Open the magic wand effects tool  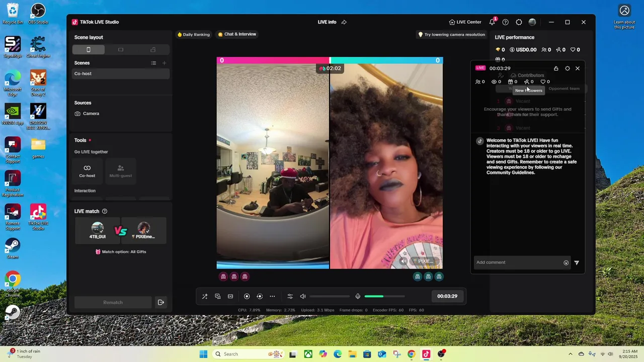click(x=205, y=296)
